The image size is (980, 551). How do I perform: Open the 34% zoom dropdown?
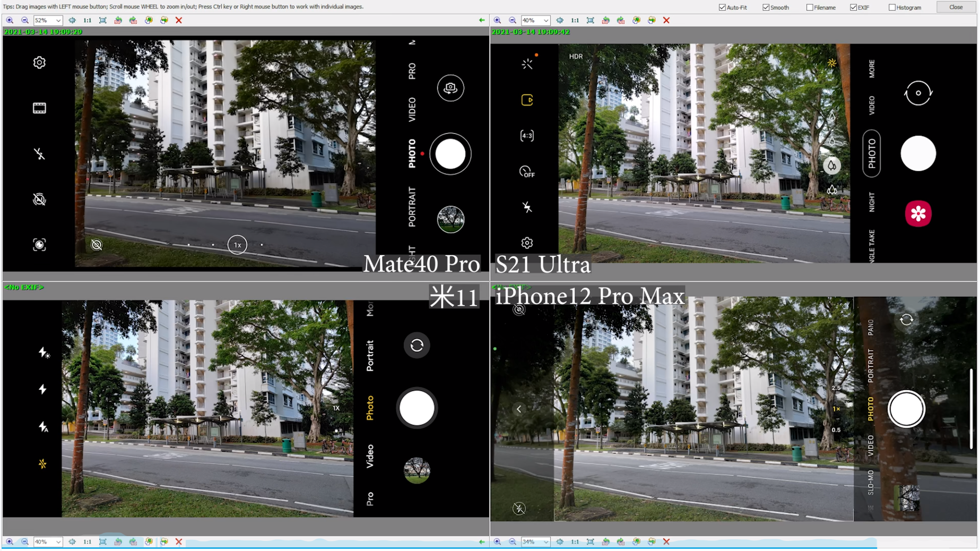click(546, 543)
